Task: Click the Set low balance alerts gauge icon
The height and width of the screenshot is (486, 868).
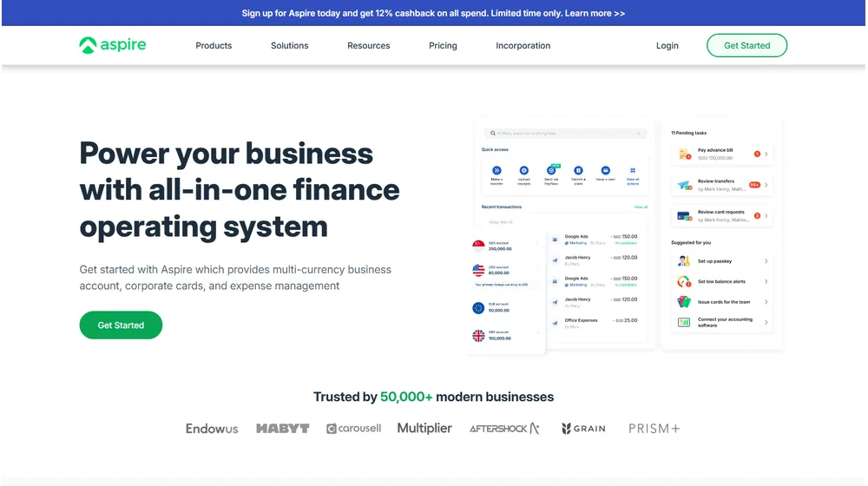Action: coord(684,281)
